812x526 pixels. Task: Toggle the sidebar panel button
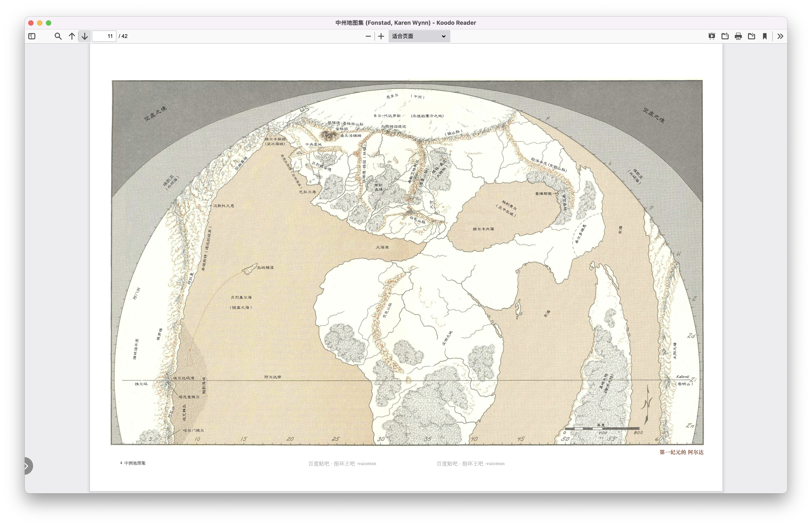point(32,36)
